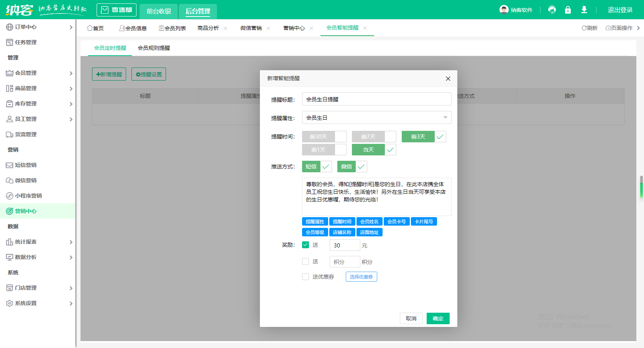
Task: Expand the 商品管理 sidebar chevron
Action: pos(71,89)
